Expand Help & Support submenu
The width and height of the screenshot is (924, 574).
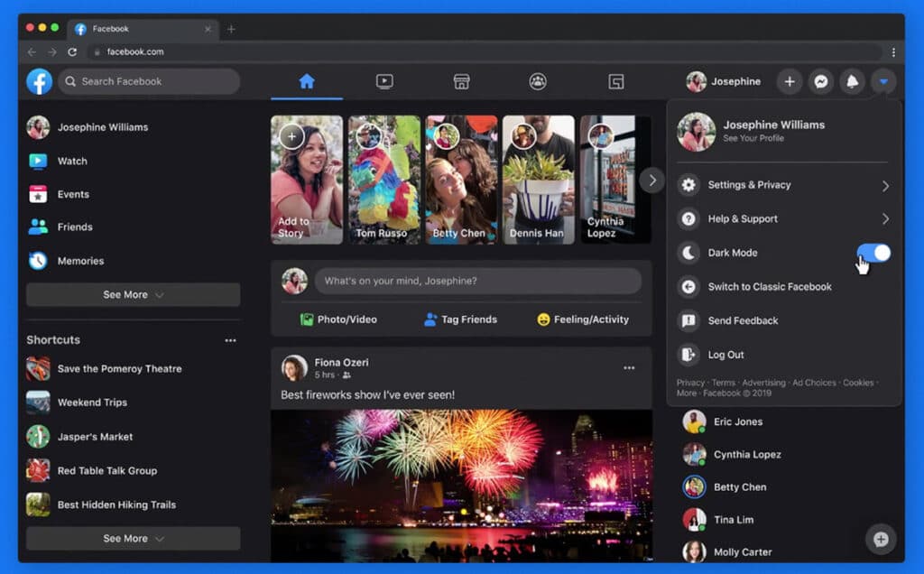click(x=783, y=219)
